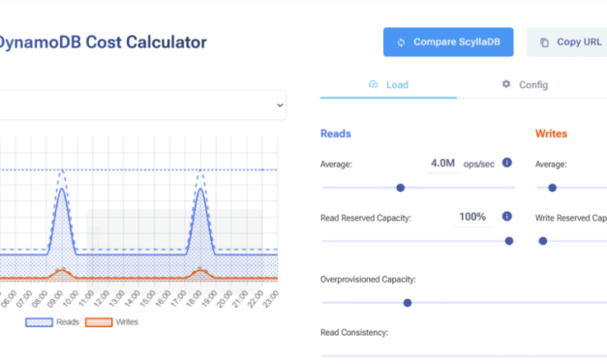Click the info icon next to Reads Average
This screenshot has width=607, height=364.
point(507,163)
